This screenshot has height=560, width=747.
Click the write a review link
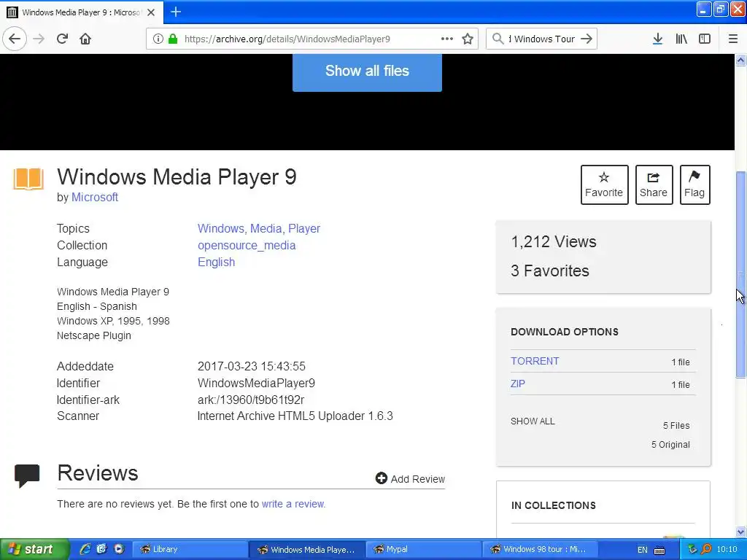(x=293, y=504)
